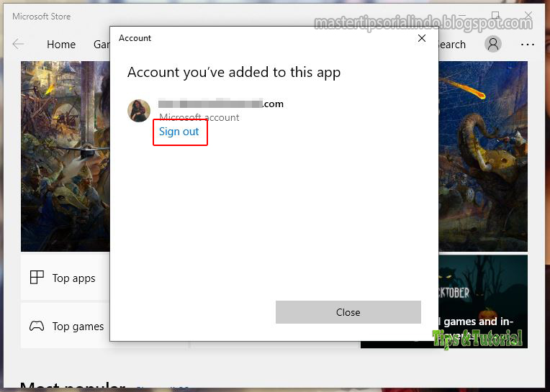Image resolution: width=550 pixels, height=392 pixels.
Task: Switch to the Home tab
Action: (x=61, y=45)
